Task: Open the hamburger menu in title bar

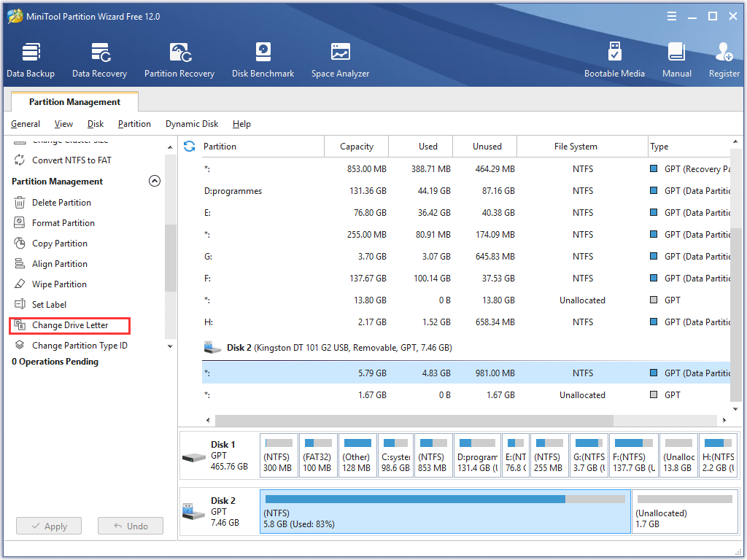Action: pyautogui.click(x=672, y=16)
